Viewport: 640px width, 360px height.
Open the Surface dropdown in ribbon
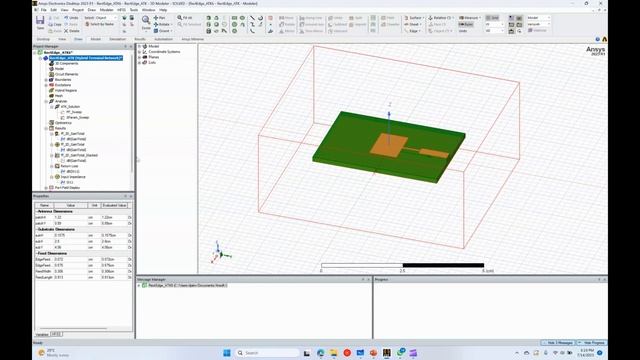pyautogui.click(x=414, y=18)
